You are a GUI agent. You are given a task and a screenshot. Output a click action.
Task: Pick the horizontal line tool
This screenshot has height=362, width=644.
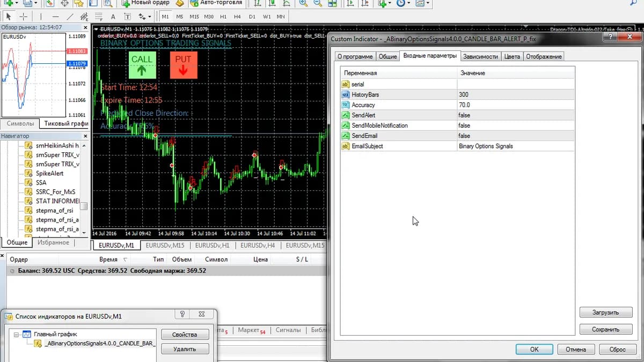[55, 17]
